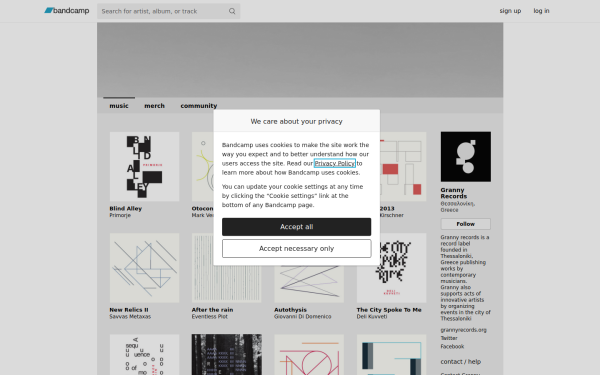Open the sign up link
This screenshot has height=375, width=600.
coord(510,11)
